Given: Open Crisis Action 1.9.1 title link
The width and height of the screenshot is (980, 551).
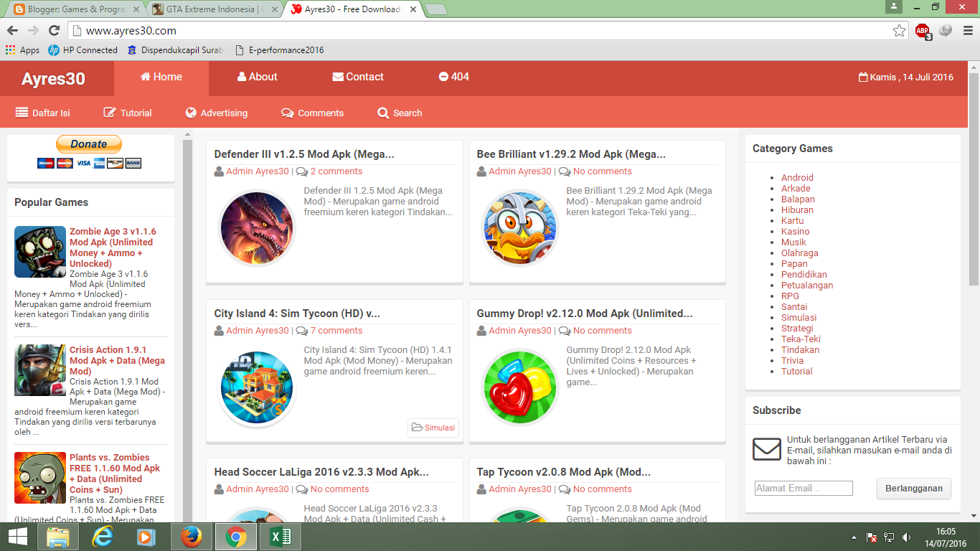Looking at the screenshot, I should pyautogui.click(x=117, y=360).
